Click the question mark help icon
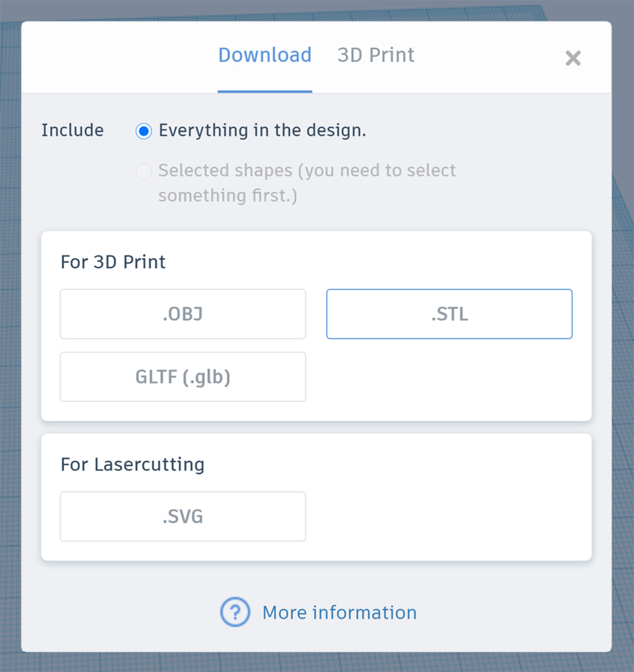The image size is (634, 672). pyautogui.click(x=235, y=612)
